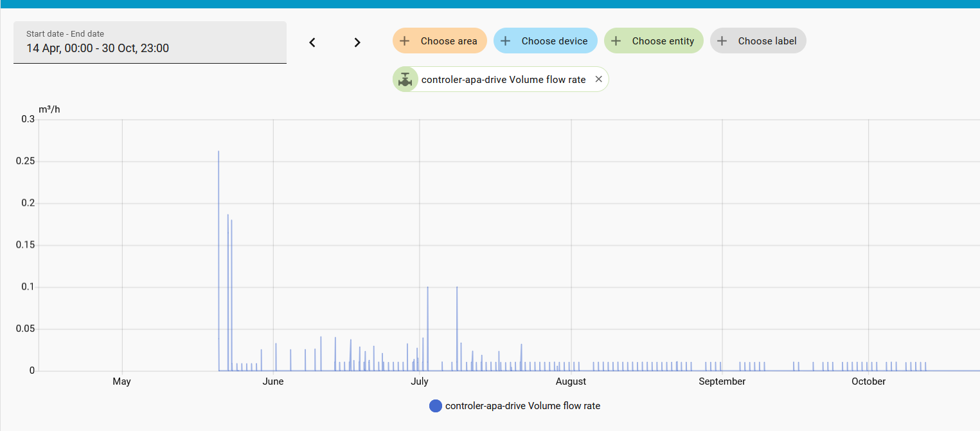Click the second 0.1 spike in mid-July

click(x=457, y=288)
